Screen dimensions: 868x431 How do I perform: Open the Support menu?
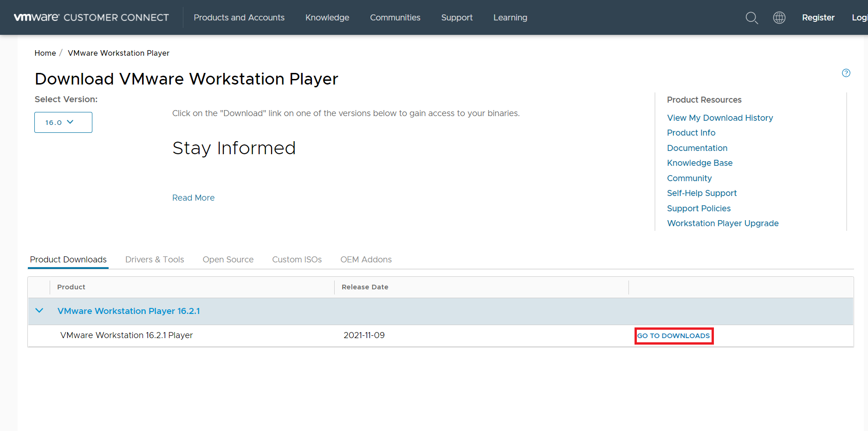[457, 18]
